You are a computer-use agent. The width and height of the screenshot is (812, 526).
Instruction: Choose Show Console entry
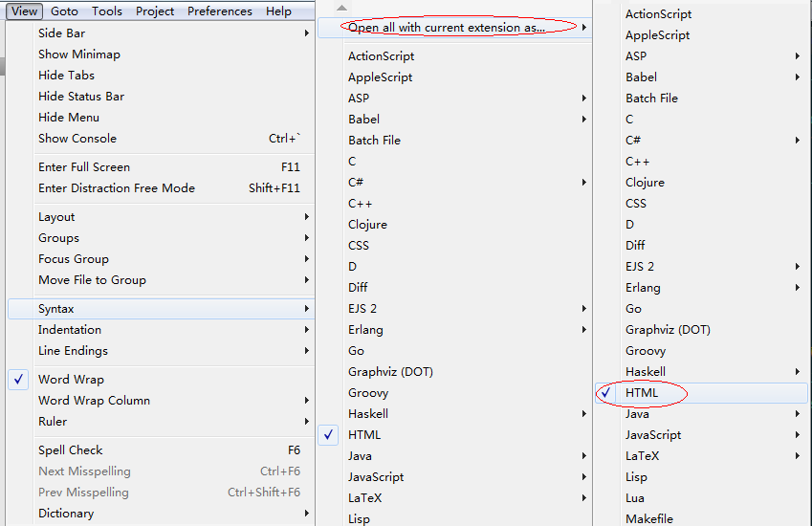click(x=161, y=139)
